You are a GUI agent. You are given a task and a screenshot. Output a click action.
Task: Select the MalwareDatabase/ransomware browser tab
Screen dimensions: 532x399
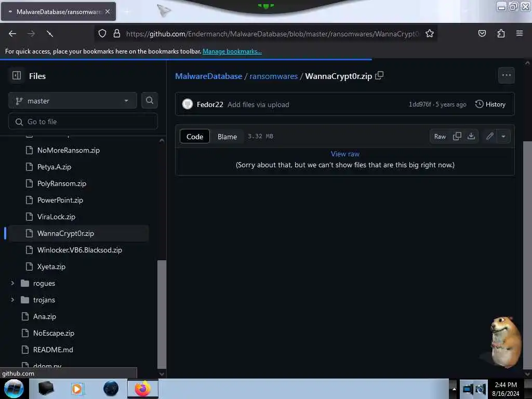58,11
